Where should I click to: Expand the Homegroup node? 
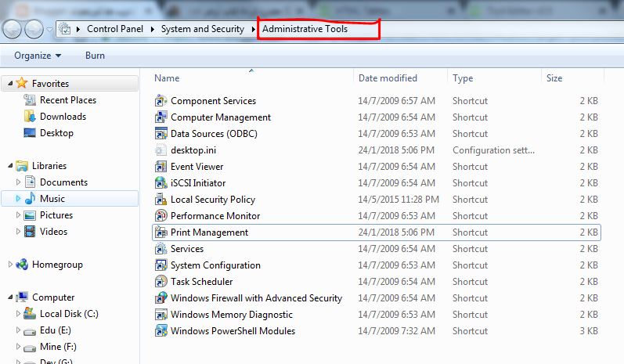(x=10, y=264)
